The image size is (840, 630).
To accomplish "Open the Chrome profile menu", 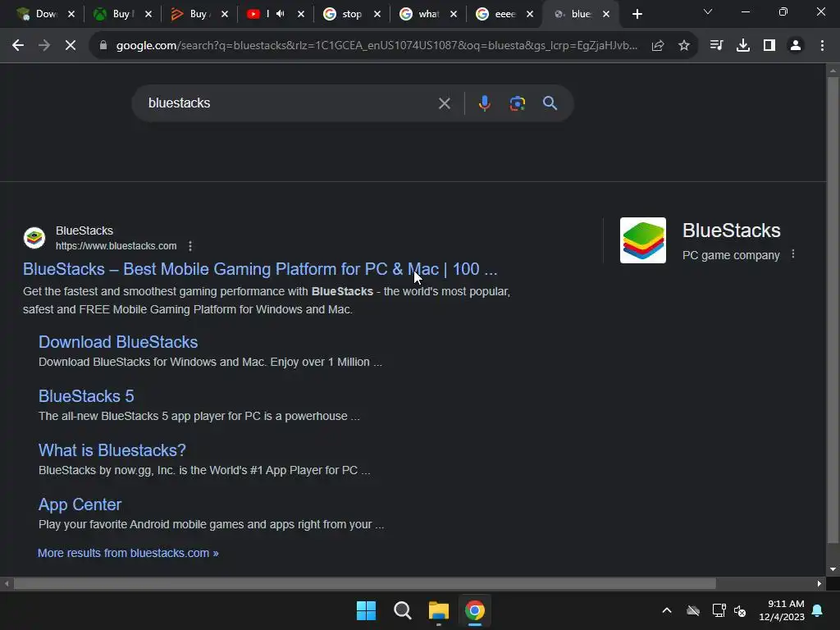I will pos(796,46).
